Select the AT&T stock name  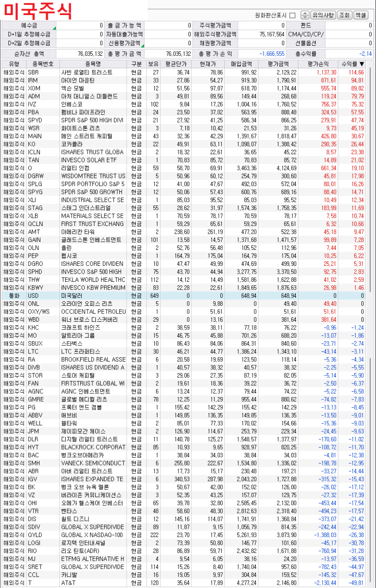pos(69,583)
